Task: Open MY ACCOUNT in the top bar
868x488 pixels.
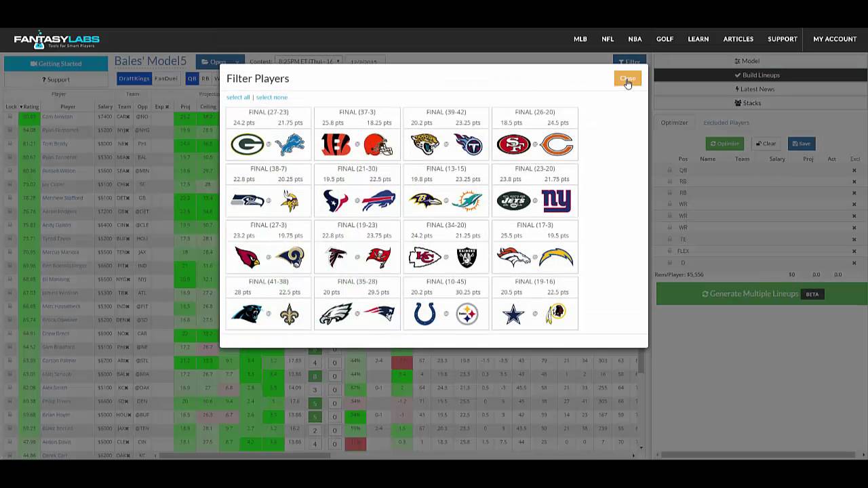Action: point(835,39)
